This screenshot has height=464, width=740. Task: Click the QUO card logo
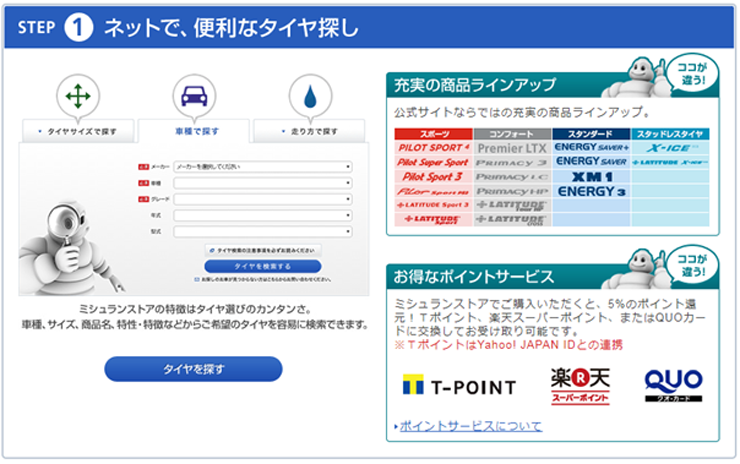tap(673, 386)
